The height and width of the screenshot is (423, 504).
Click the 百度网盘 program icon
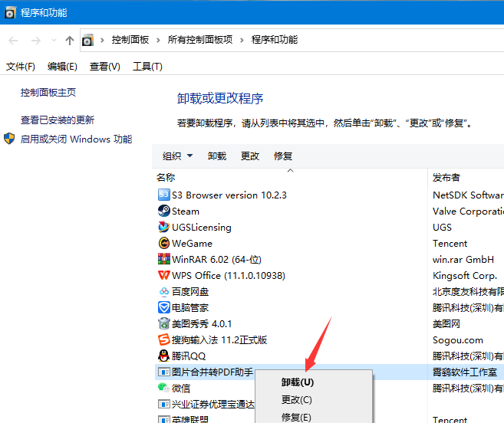[x=164, y=292]
